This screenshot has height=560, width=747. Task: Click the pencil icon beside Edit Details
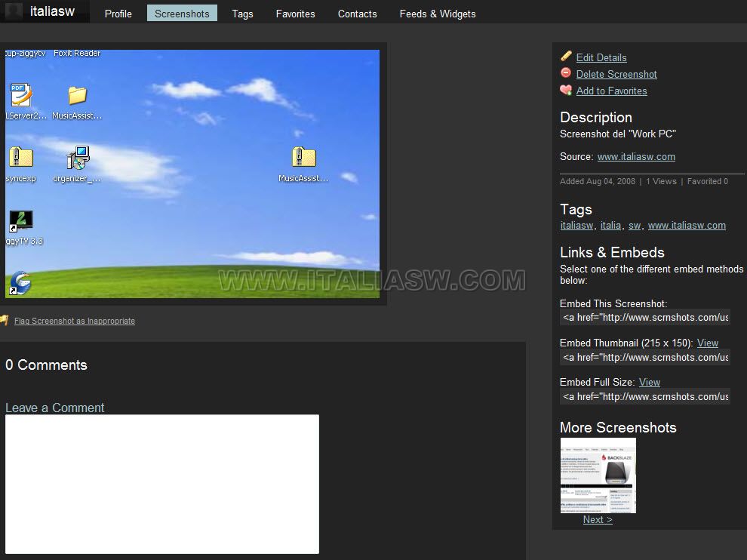(566, 57)
